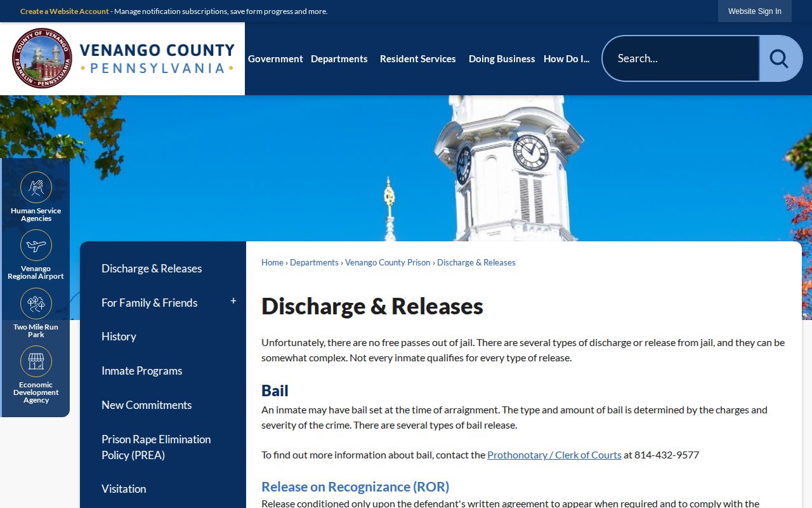Open the Venango Regional Airport airplane icon
This screenshot has height=508, width=812.
[x=36, y=245]
